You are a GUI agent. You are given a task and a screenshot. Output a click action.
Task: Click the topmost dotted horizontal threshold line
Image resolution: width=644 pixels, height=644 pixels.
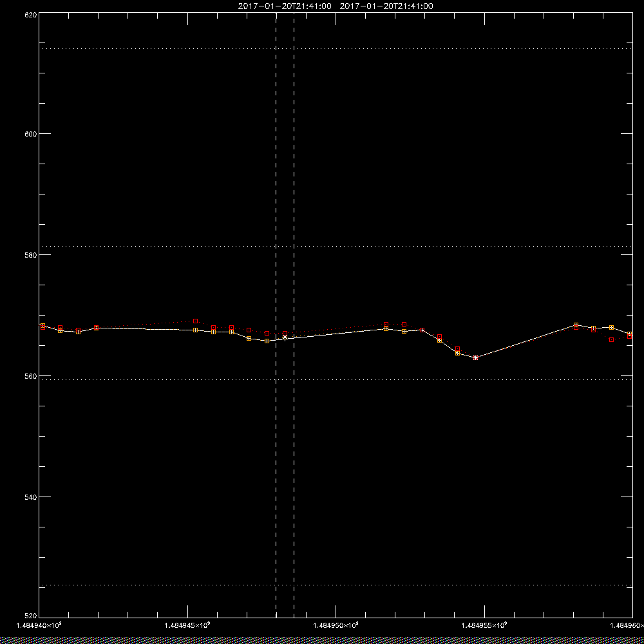pos(335,48)
